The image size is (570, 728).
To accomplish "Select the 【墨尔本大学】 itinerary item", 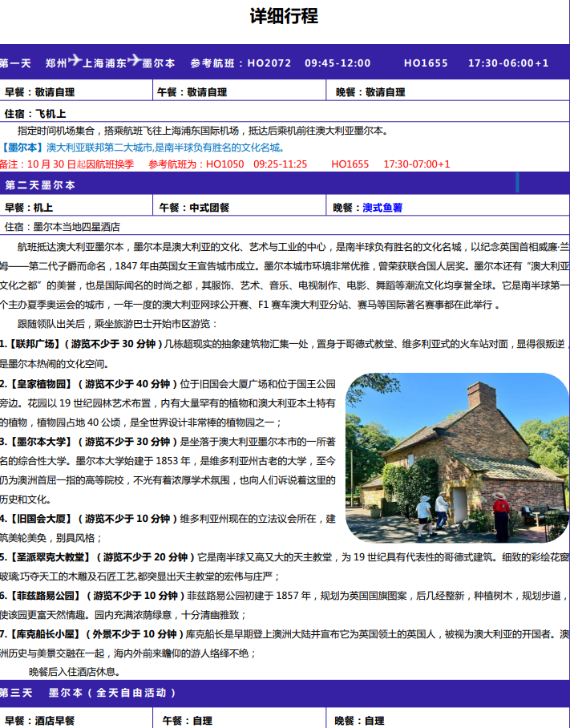I will (x=40, y=441).
